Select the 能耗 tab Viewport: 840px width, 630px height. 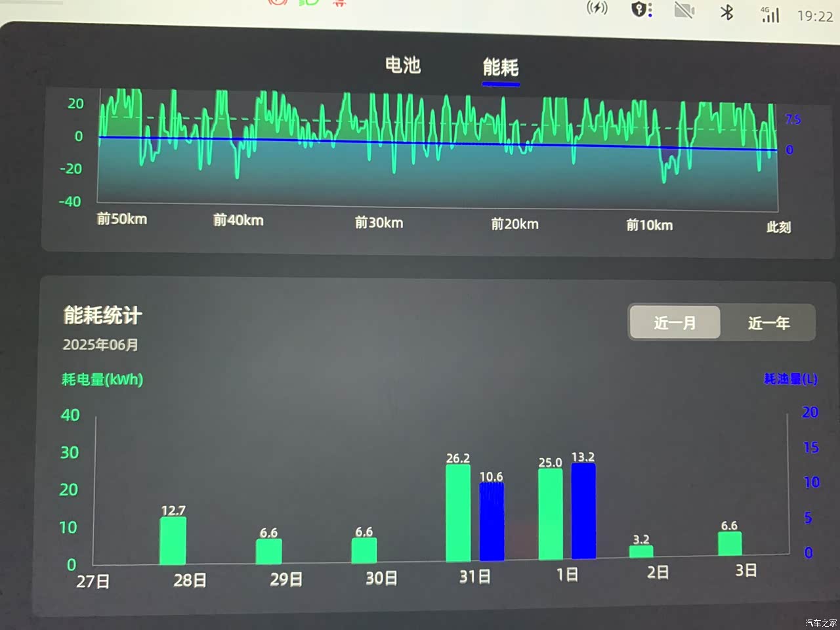click(x=501, y=68)
